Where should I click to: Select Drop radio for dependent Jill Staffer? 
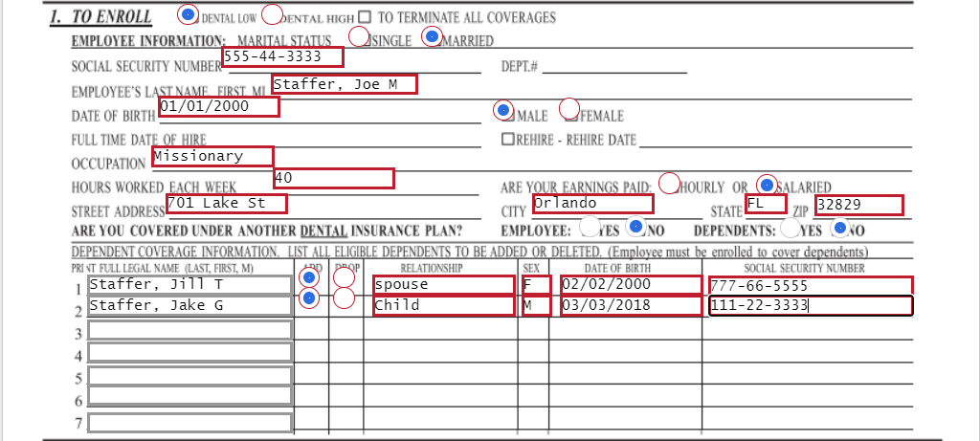[345, 278]
